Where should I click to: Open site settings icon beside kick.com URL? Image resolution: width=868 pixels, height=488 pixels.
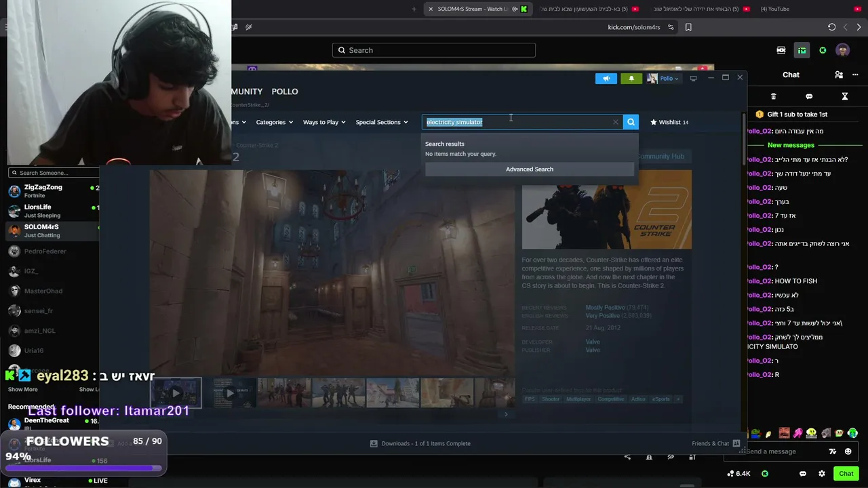[x=671, y=27]
